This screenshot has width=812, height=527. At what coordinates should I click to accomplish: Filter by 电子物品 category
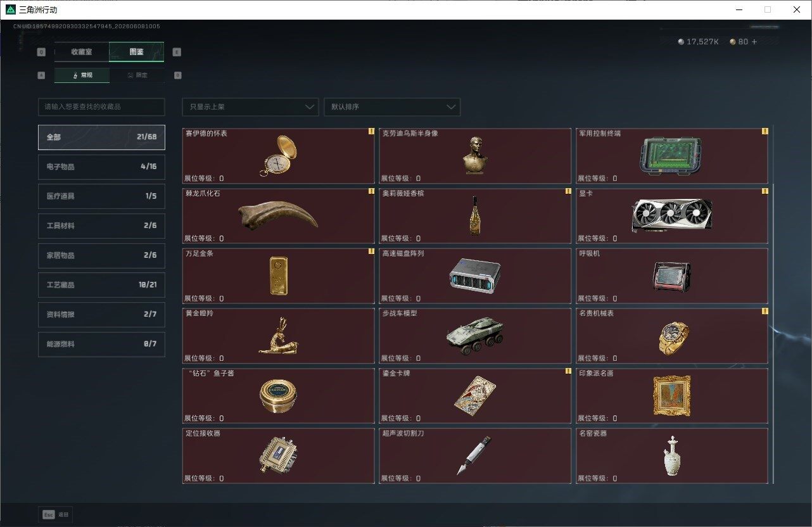101,167
